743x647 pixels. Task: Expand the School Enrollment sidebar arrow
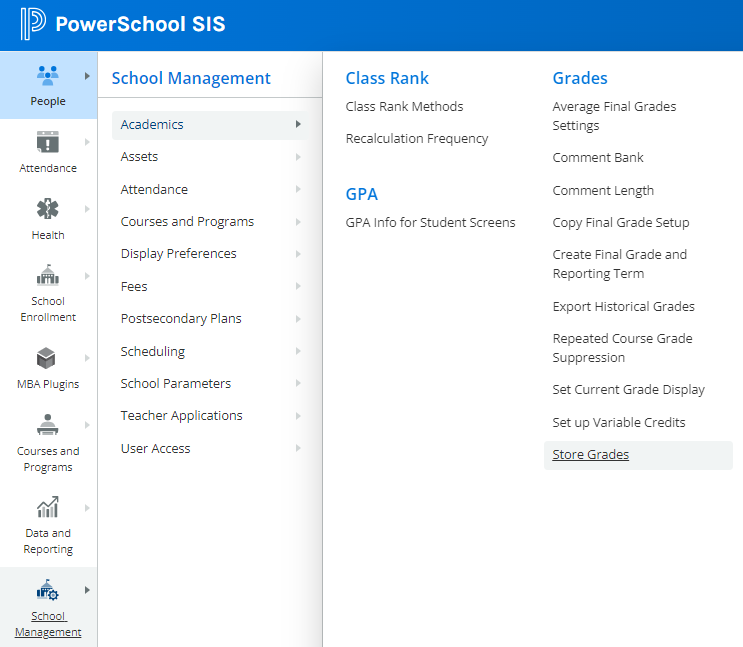click(87, 275)
